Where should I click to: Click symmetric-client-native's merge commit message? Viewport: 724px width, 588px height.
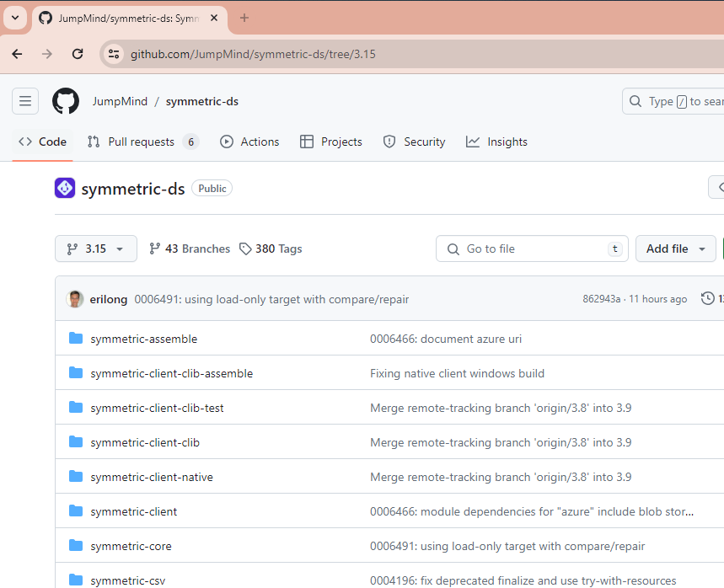pyautogui.click(x=501, y=478)
